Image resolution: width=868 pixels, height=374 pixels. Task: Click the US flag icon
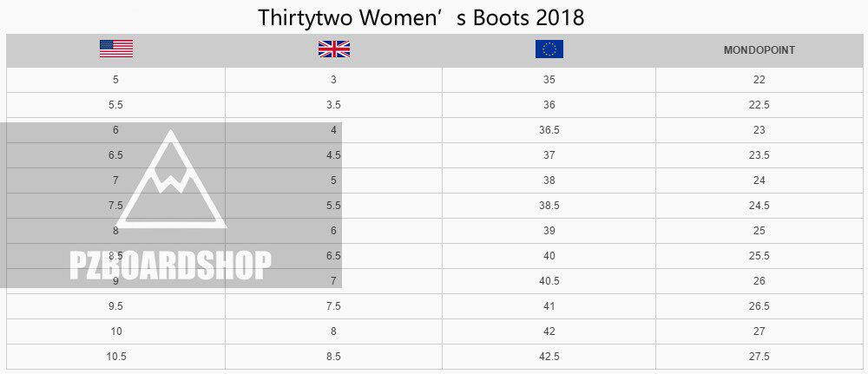[115, 49]
